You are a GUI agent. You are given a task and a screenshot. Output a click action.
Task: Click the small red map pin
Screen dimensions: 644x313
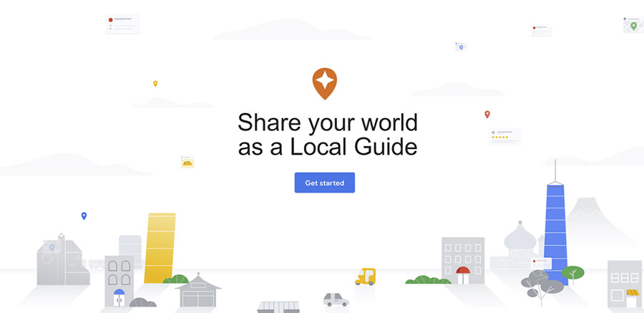487,115
